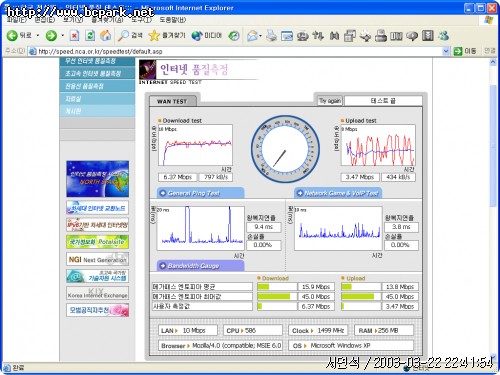Open the 도구(T) menu
500x375 pixels.
[x=141, y=20]
